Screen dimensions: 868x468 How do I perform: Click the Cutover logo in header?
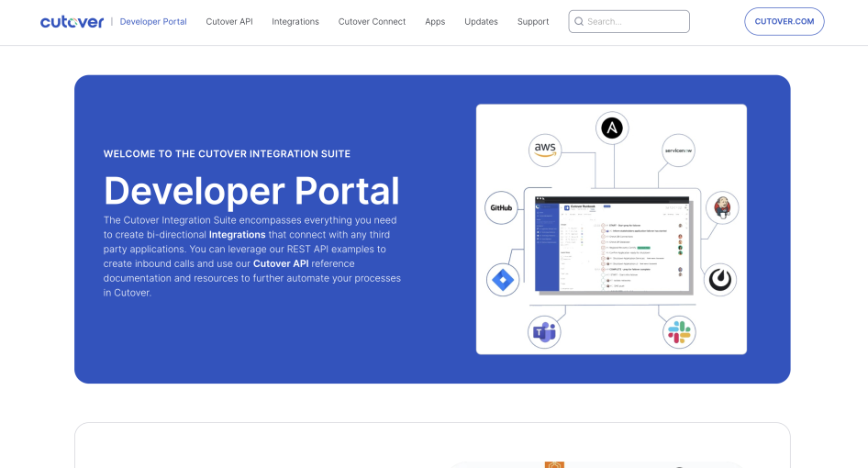point(72,22)
